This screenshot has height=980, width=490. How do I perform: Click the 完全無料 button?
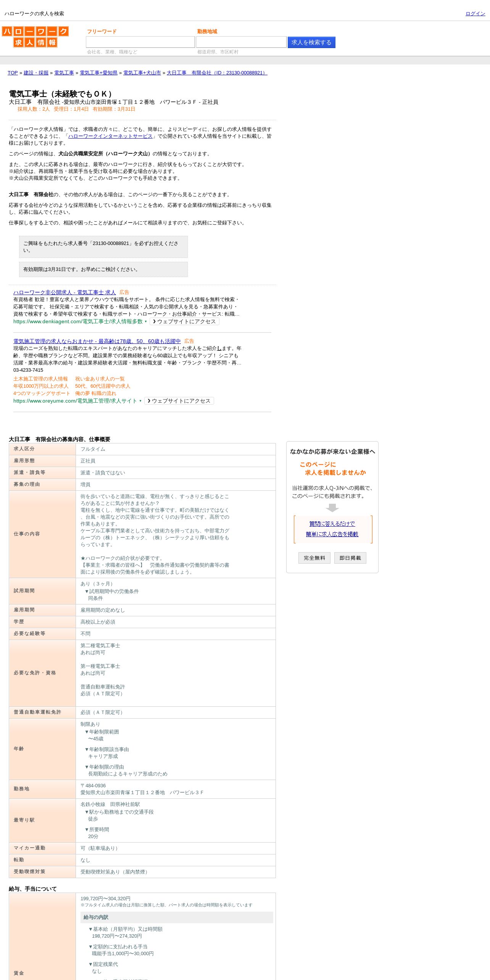[x=314, y=558]
